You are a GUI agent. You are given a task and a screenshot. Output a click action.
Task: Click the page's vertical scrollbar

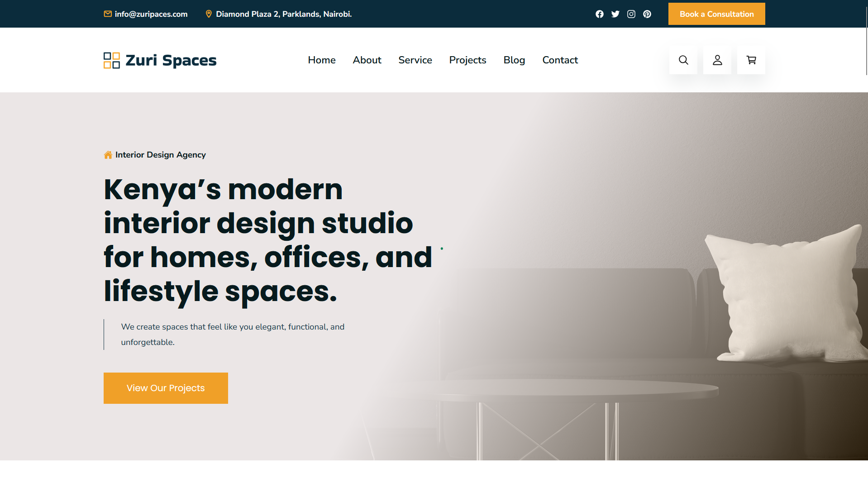point(866,41)
